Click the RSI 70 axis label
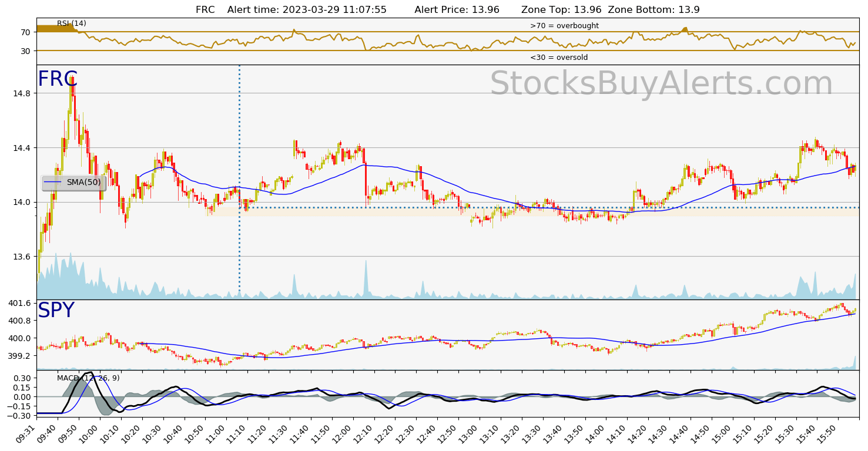868x451 pixels. tap(25, 32)
